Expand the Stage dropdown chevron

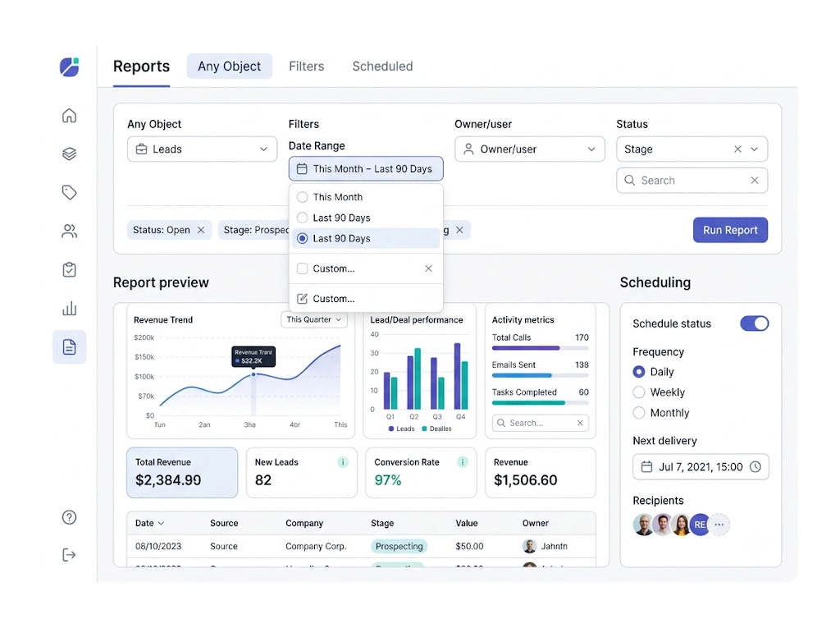click(x=755, y=149)
